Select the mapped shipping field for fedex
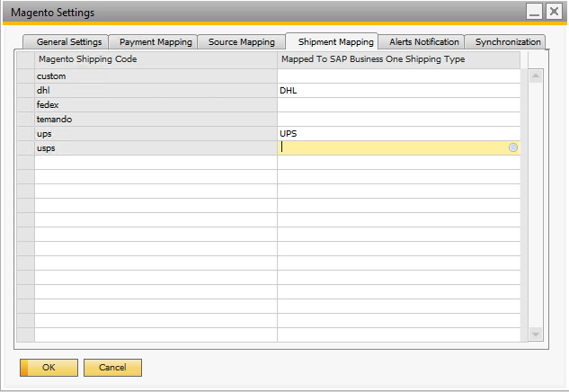 [398, 105]
